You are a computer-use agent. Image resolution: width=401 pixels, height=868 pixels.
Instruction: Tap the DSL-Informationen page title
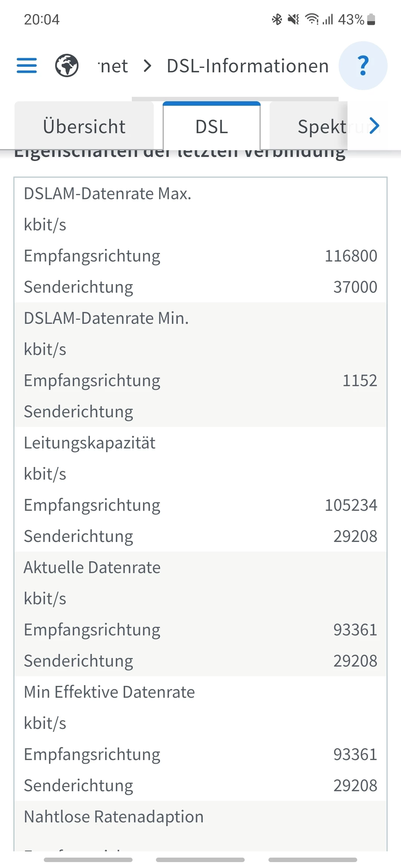pyautogui.click(x=248, y=66)
